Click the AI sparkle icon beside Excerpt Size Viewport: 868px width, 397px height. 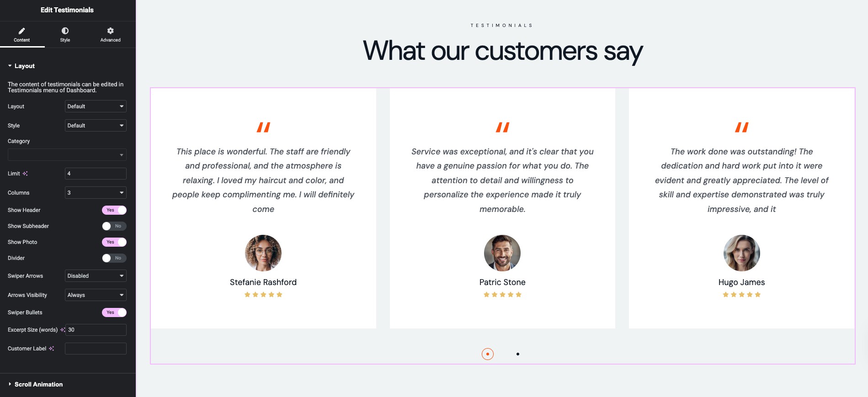[x=63, y=330]
